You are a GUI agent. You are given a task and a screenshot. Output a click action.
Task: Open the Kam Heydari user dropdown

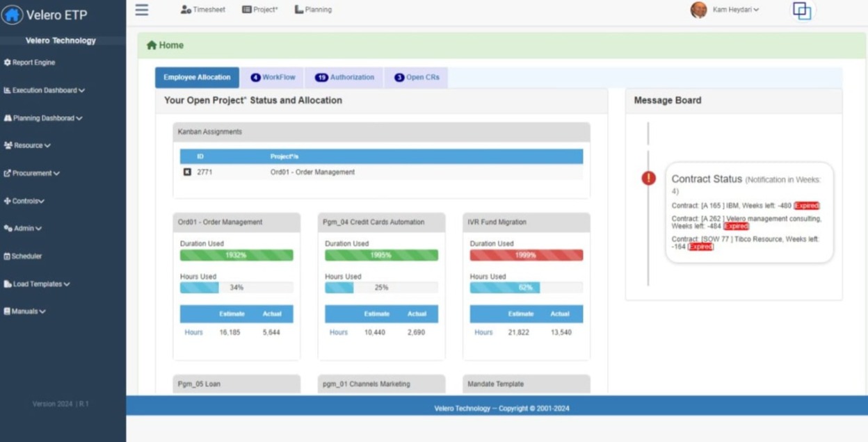click(736, 10)
